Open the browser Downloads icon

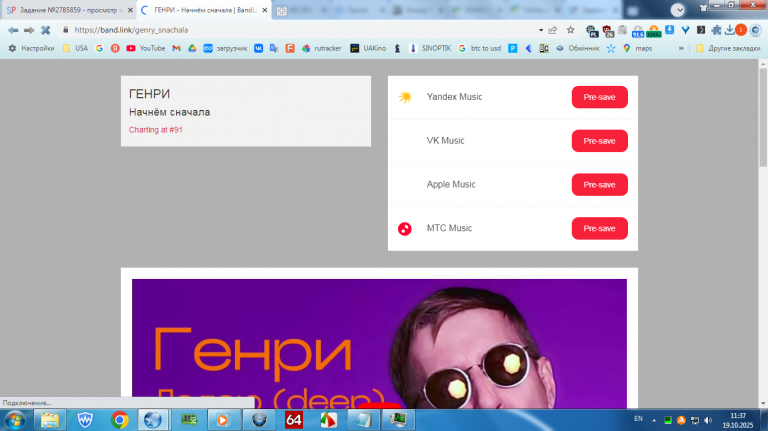click(x=729, y=30)
